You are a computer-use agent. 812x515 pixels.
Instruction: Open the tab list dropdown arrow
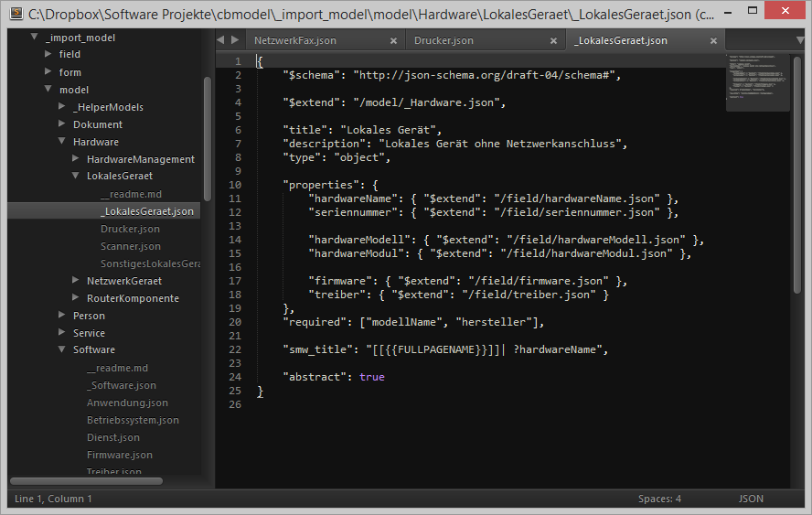(800, 40)
